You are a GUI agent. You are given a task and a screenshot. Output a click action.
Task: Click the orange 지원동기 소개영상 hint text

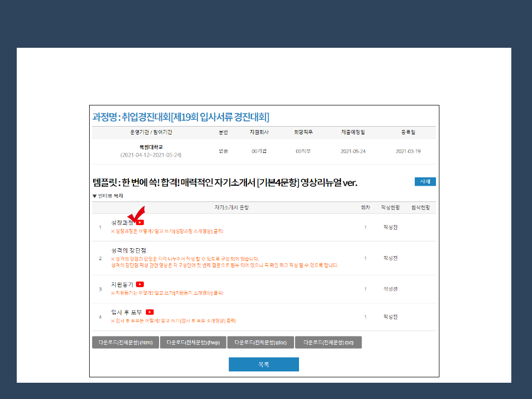click(x=167, y=293)
